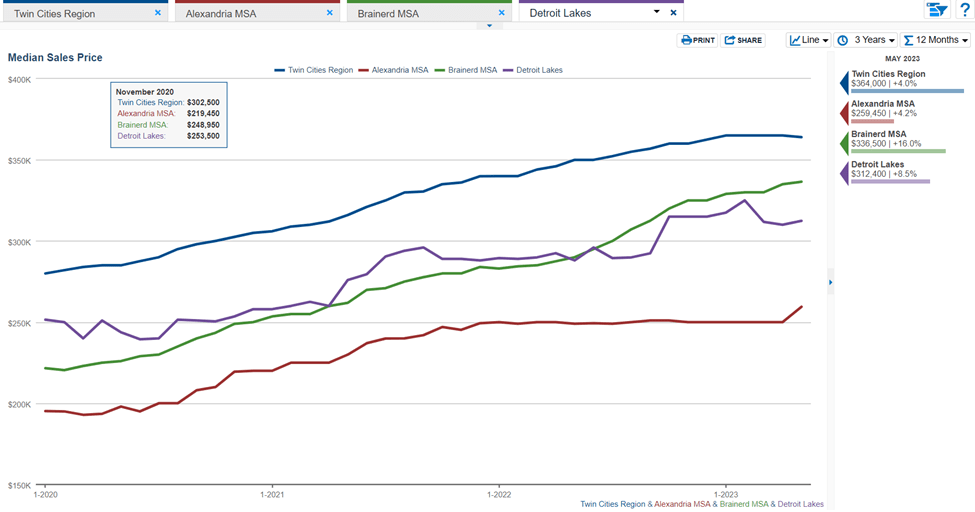Click the Print button
This screenshot has width=975, height=512.
click(697, 40)
